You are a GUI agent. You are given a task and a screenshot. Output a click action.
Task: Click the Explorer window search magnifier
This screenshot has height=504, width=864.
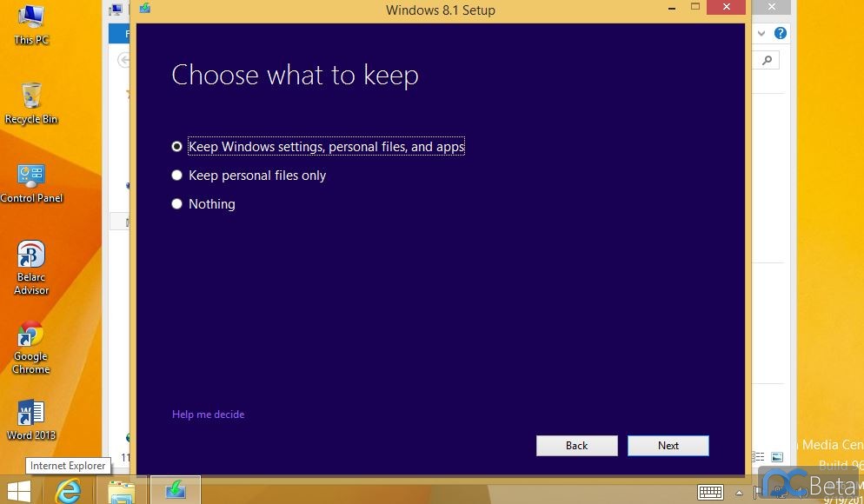click(x=767, y=60)
